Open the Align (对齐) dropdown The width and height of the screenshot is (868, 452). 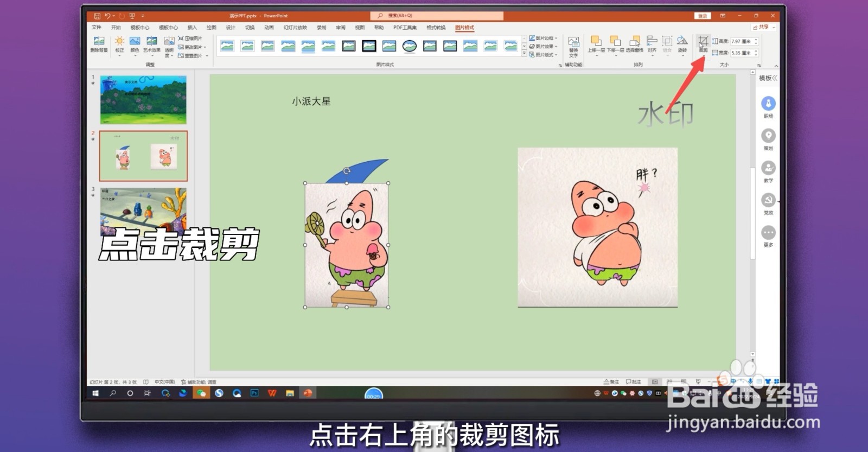click(x=652, y=46)
